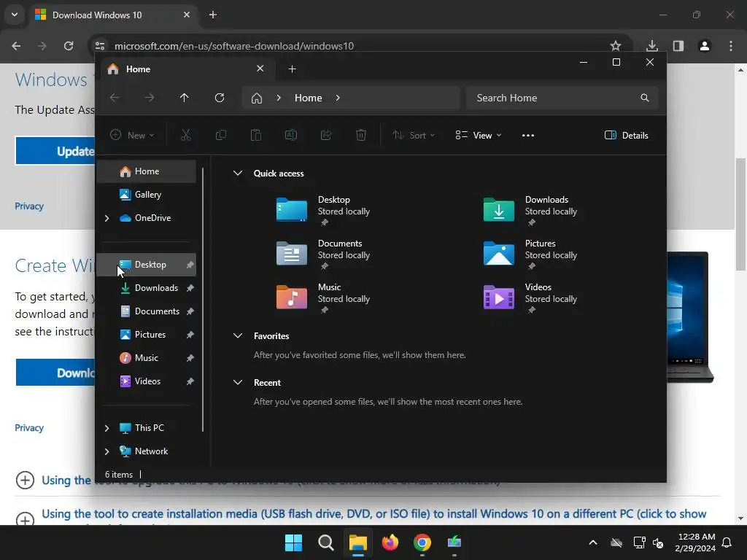This screenshot has width=747, height=560.
Task: Open the Sort dropdown menu
Action: pos(414,135)
